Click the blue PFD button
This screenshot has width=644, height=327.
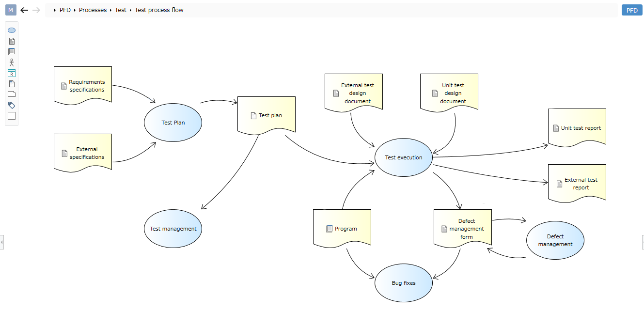pos(632,10)
